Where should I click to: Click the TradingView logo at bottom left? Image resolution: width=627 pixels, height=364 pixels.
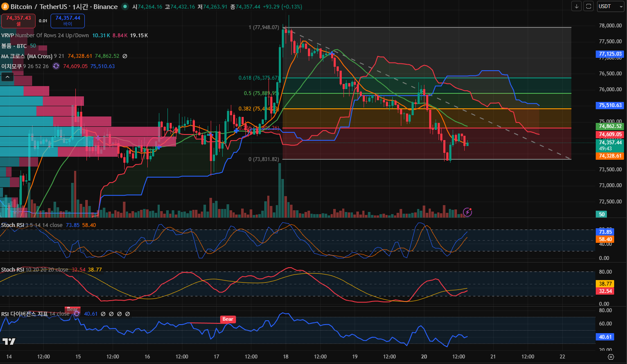tap(9, 341)
